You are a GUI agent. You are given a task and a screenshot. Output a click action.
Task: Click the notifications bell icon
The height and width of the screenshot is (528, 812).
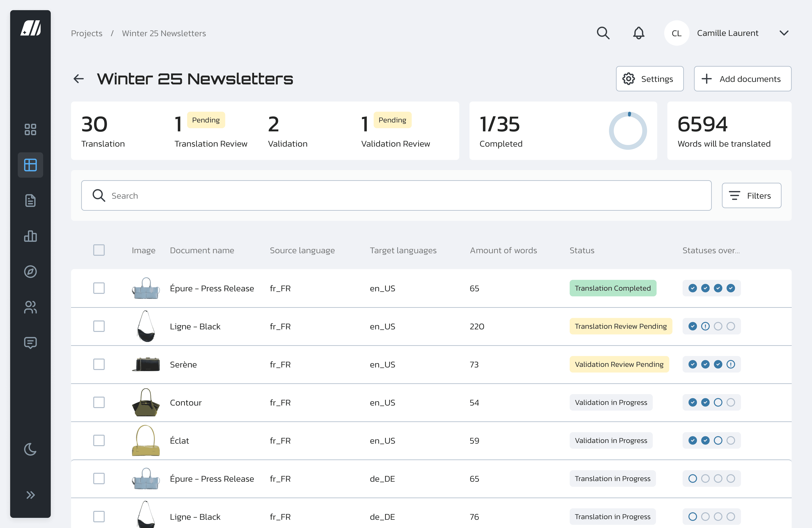pyautogui.click(x=638, y=33)
